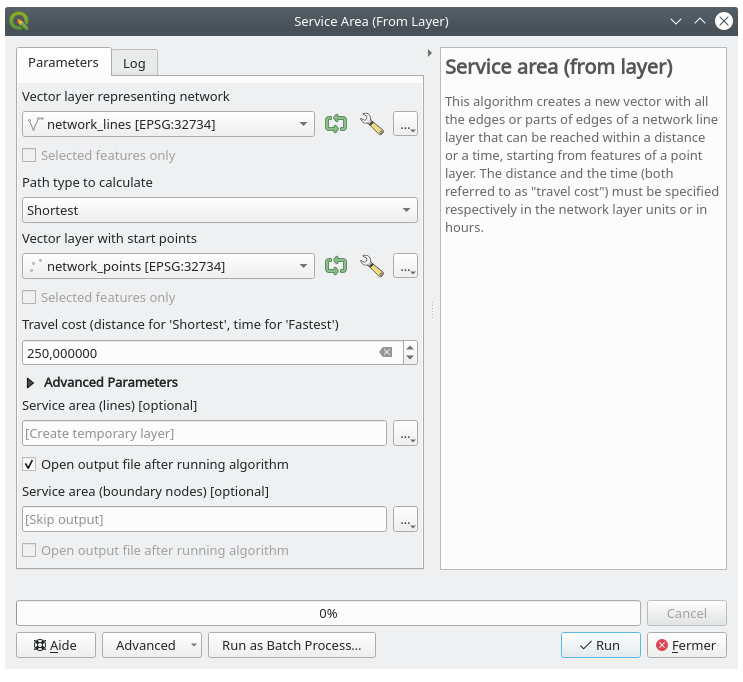The width and height of the screenshot is (743, 682).
Task: Open the network_points start layer dropdown
Action: [168, 266]
